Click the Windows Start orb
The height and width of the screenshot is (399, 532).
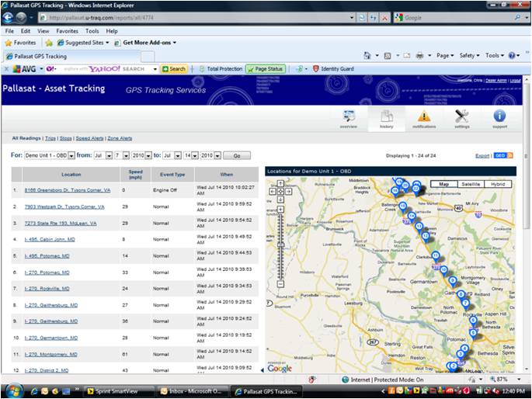point(13,391)
